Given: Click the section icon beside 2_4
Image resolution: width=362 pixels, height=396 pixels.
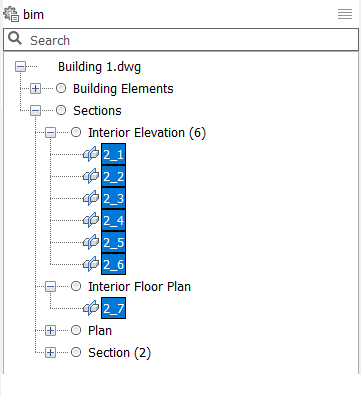Looking at the screenshot, I should [x=91, y=220].
